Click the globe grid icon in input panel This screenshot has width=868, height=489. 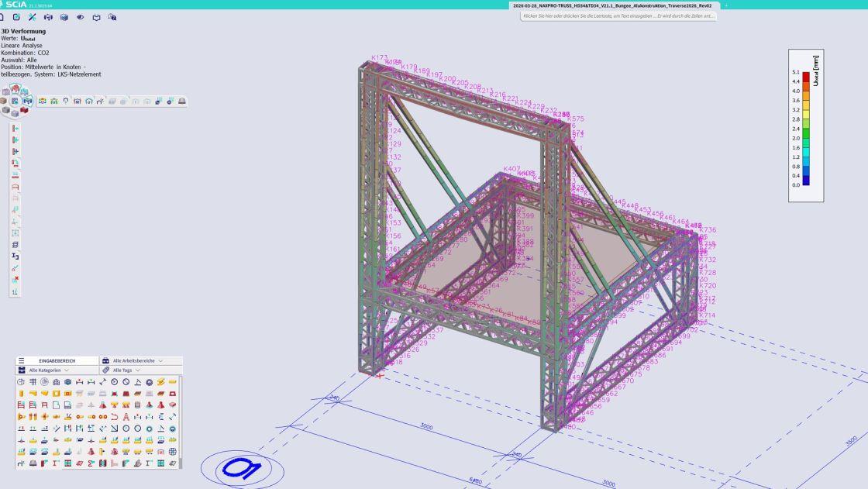coord(172,451)
